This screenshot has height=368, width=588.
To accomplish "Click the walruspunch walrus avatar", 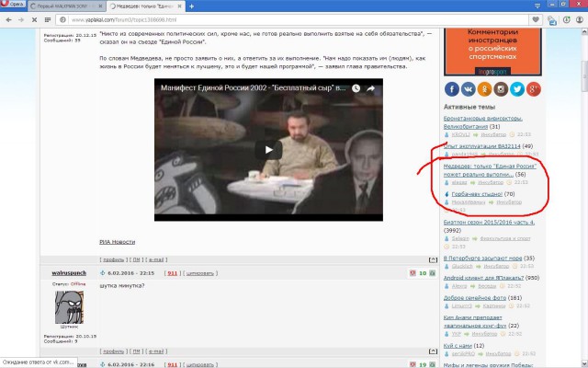I will point(70,307).
